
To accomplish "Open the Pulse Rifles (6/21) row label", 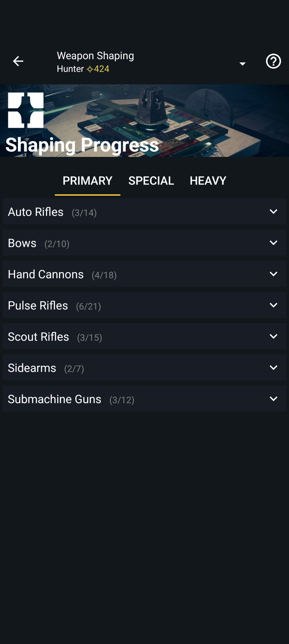I will [x=54, y=306].
